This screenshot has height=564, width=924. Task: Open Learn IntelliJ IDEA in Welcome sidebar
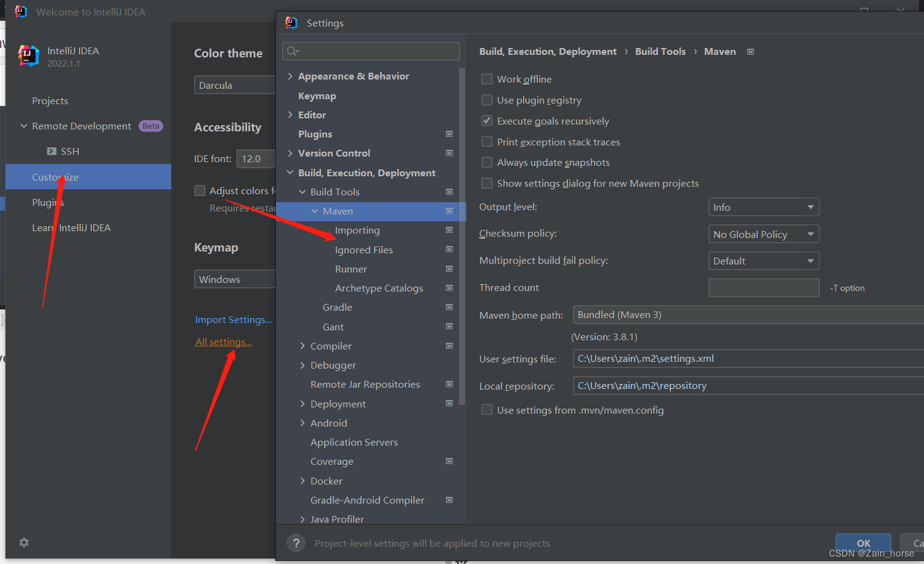coord(71,227)
